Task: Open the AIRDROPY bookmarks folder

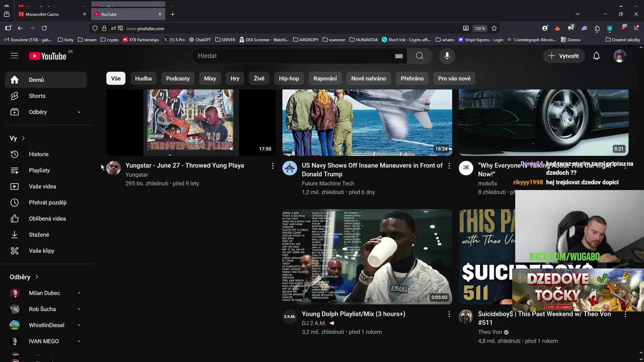Action: pyautogui.click(x=305, y=40)
